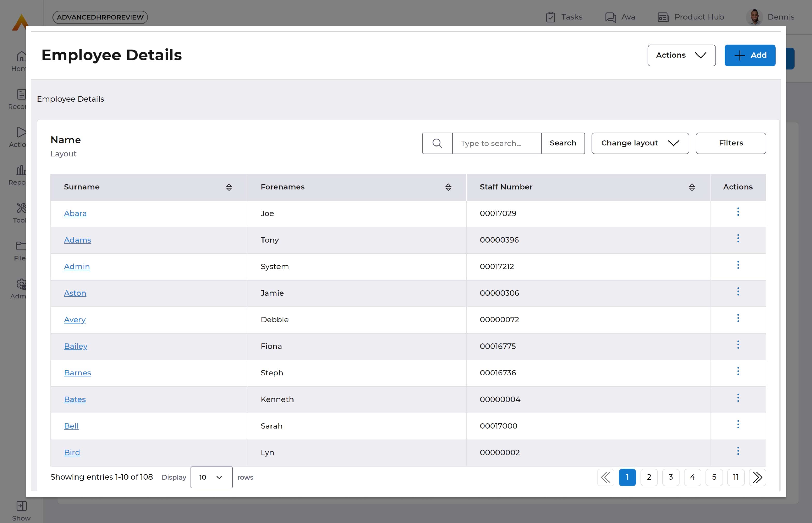The width and height of the screenshot is (812, 523).
Task: Open the Ava chat icon
Action: 611,17
